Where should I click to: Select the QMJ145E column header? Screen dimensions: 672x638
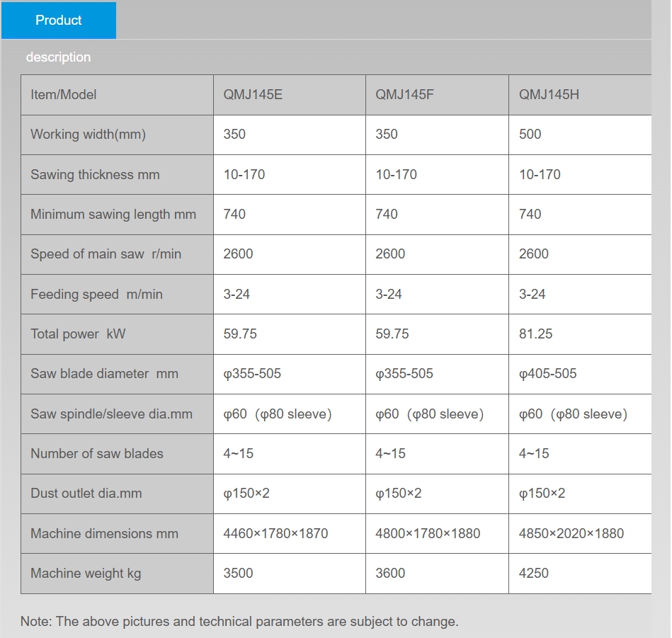tap(253, 95)
